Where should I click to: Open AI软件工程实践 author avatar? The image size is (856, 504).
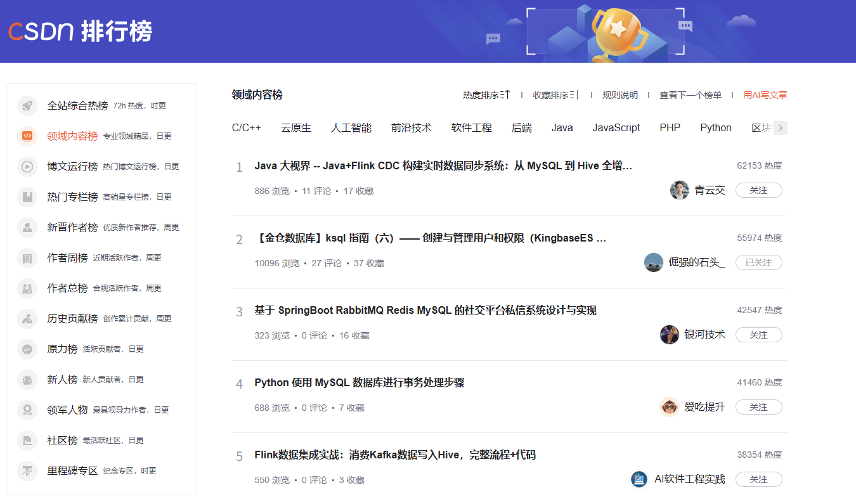pos(639,479)
